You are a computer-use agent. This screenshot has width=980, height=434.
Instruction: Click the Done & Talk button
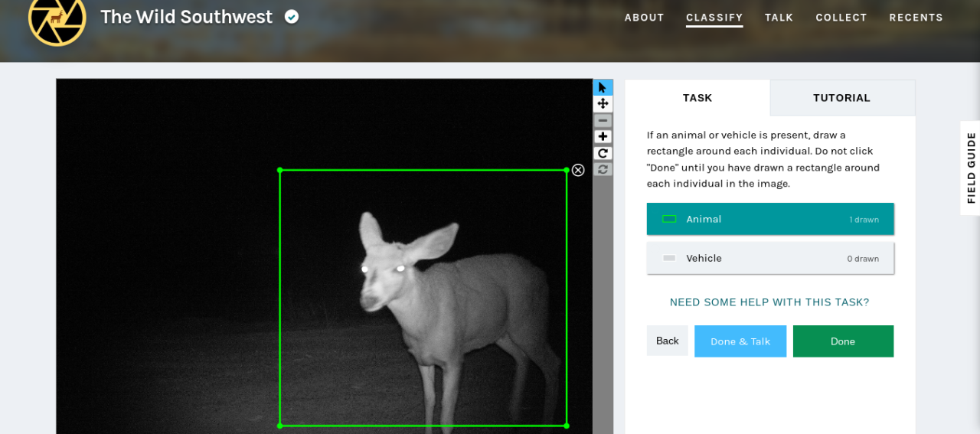click(x=740, y=341)
